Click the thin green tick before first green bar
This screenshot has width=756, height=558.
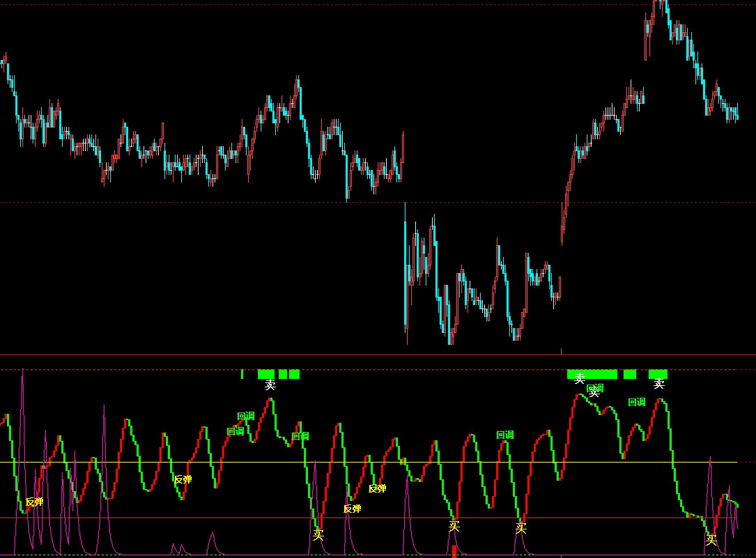242,374
